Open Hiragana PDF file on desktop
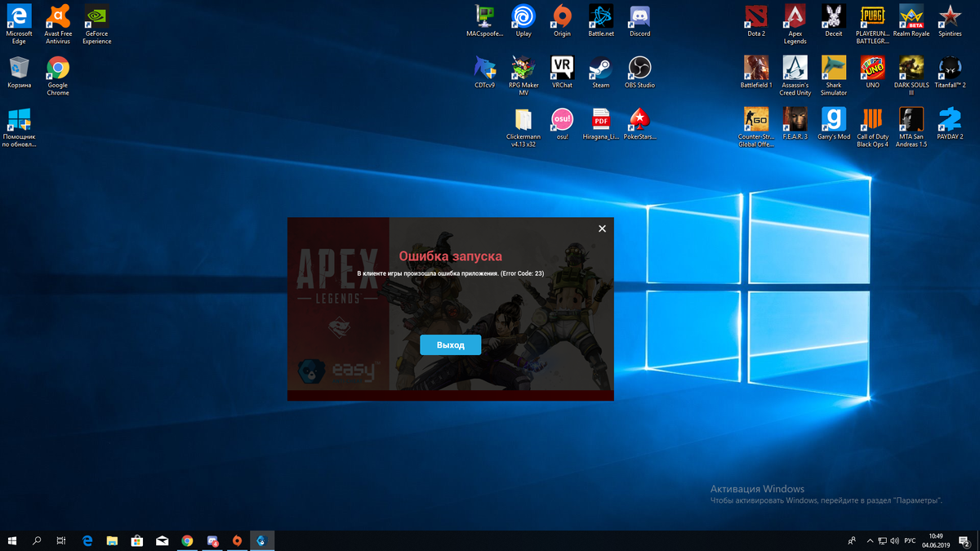 pos(601,124)
